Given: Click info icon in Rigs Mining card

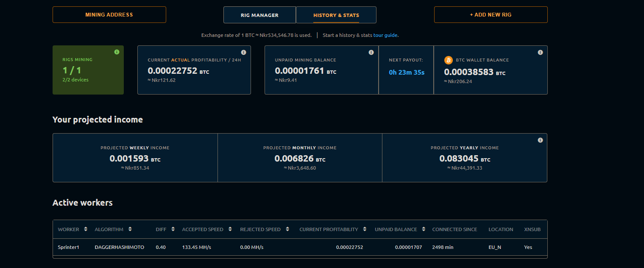Looking at the screenshot, I should 117,52.
